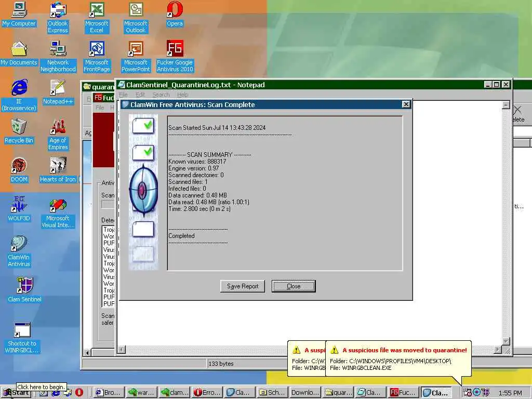Open Clam Sentinel desktop icon
Screen dimensions: 532x399
(x=24, y=289)
